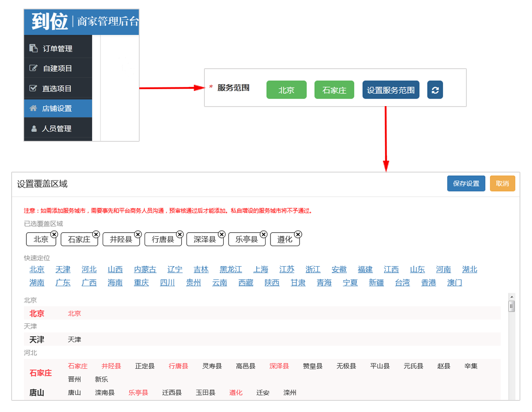Jump to 广东 in quick locate links
Viewport: 532px width, 412px height.
[63, 283]
